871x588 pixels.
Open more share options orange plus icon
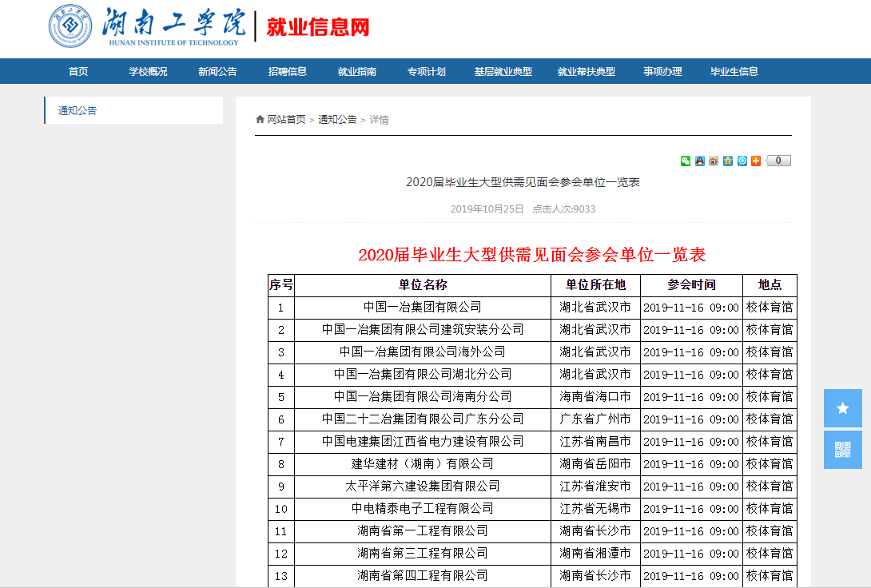click(x=756, y=161)
